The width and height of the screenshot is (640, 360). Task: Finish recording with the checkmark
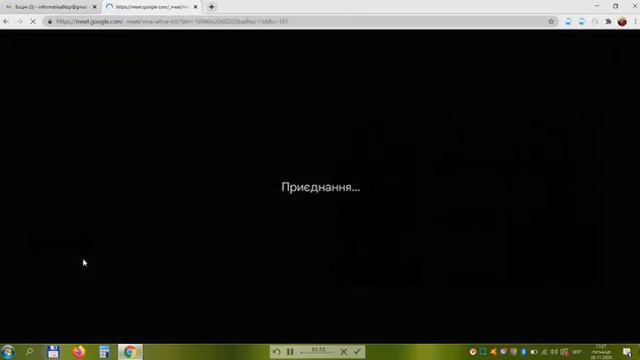click(x=358, y=351)
